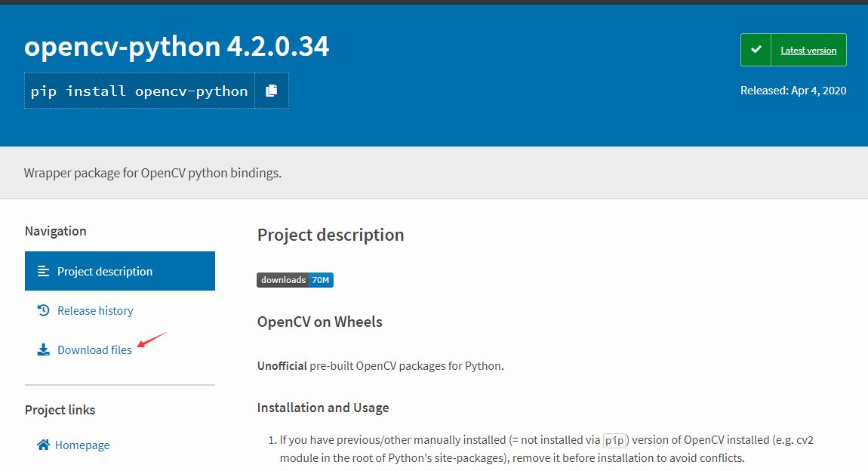868x471 pixels.
Task: Click the Released: Apr 4, 2020 text
Action: pyautogui.click(x=793, y=89)
